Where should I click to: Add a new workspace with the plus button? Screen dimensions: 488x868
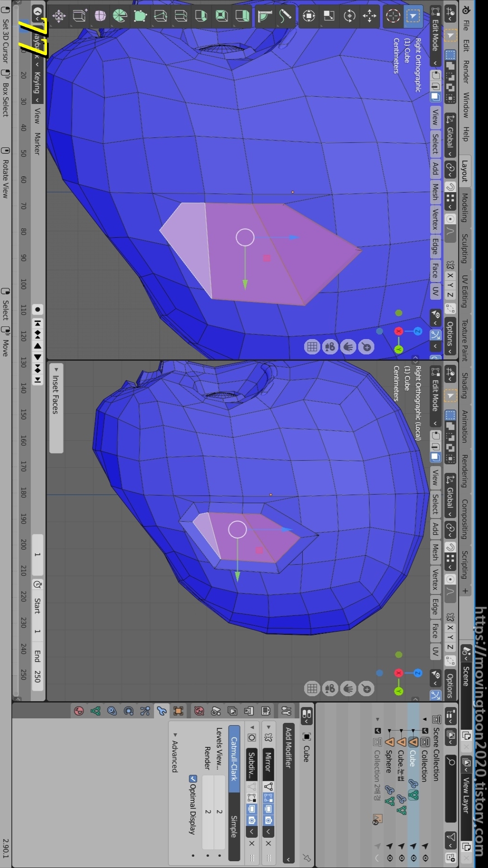(x=465, y=591)
